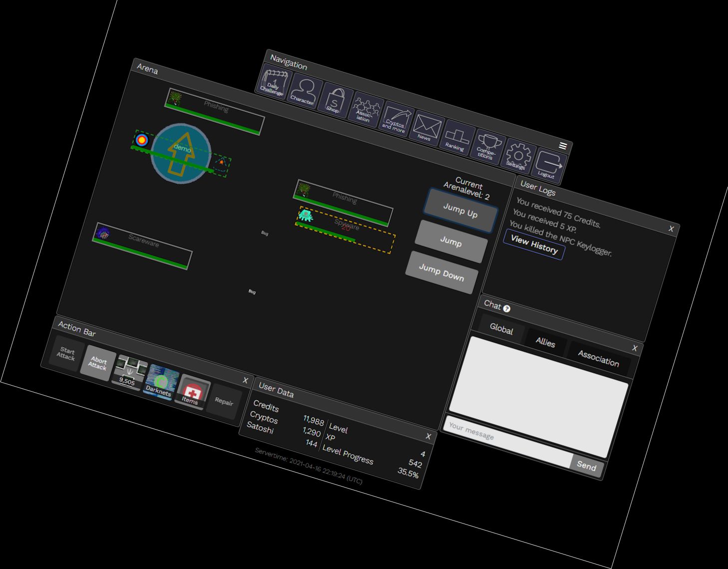View the Ranking podium icon
Viewport: 728px width, 569px height.
456,137
